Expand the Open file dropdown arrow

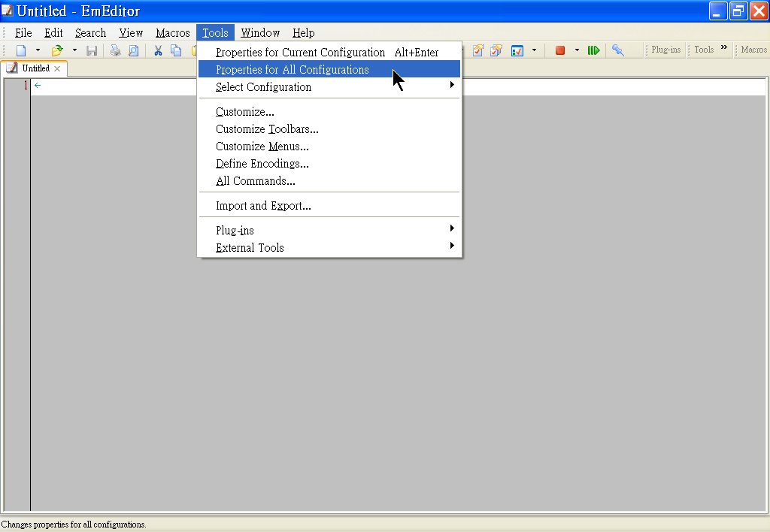[x=74, y=50]
